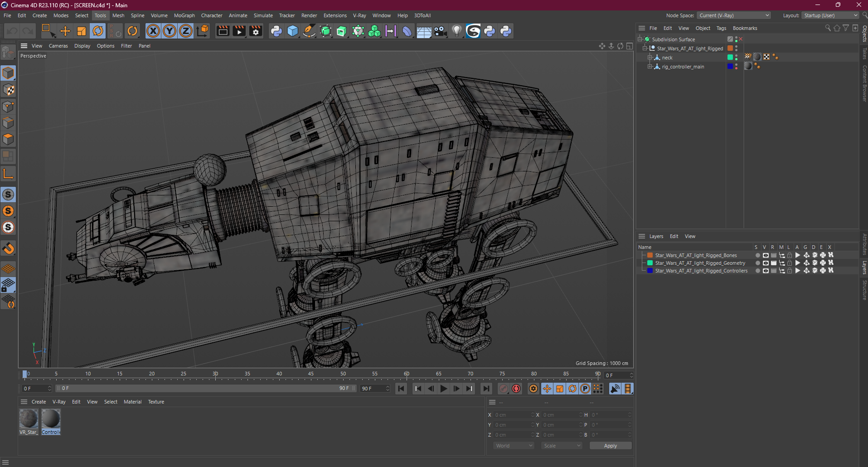The height and width of the screenshot is (467, 868).
Task: Click the Camera object icon
Action: coord(440,31)
